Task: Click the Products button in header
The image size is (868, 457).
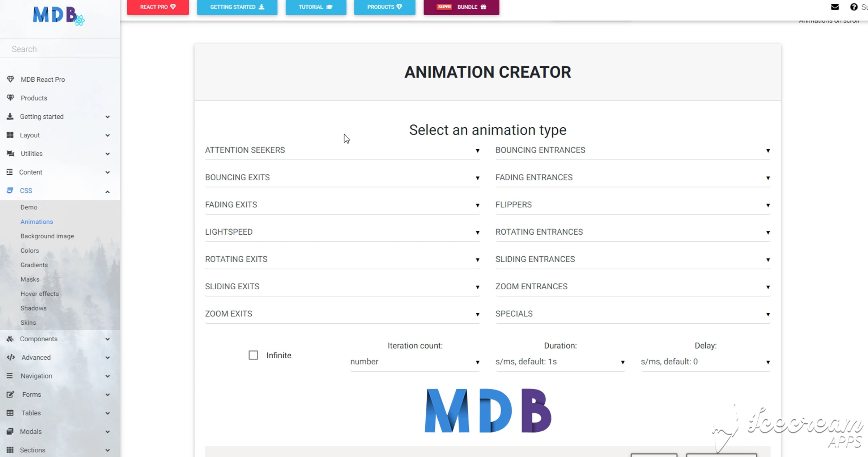Action: pos(385,7)
